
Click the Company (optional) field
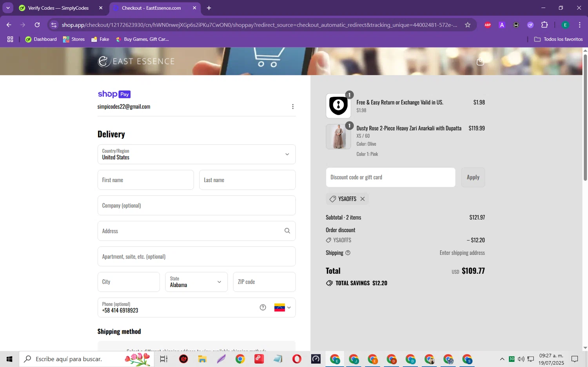[196, 205]
